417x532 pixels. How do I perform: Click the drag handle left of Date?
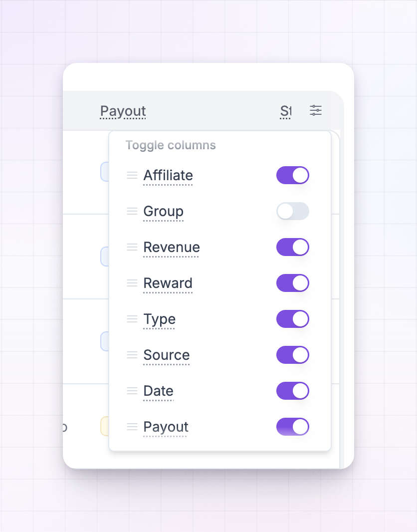point(132,391)
